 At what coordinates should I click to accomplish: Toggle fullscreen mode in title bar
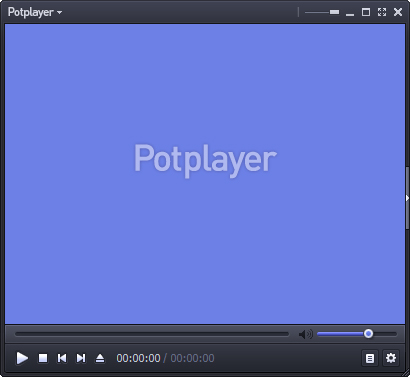point(382,12)
